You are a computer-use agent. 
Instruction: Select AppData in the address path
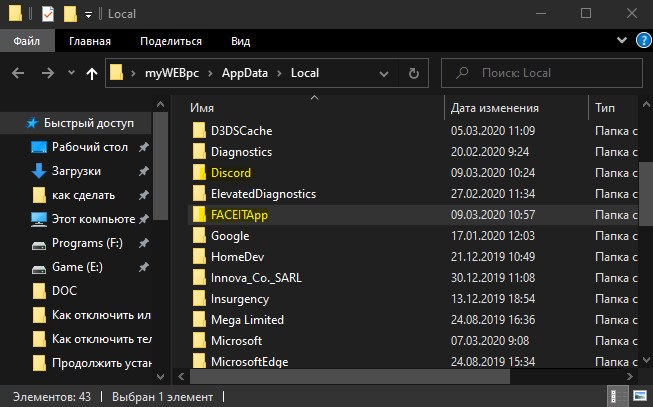(x=244, y=73)
